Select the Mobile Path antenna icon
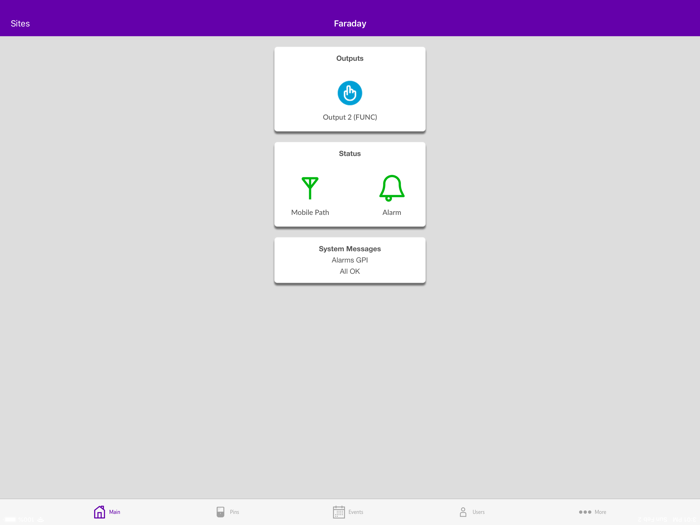The height and width of the screenshot is (525, 700). [310, 188]
